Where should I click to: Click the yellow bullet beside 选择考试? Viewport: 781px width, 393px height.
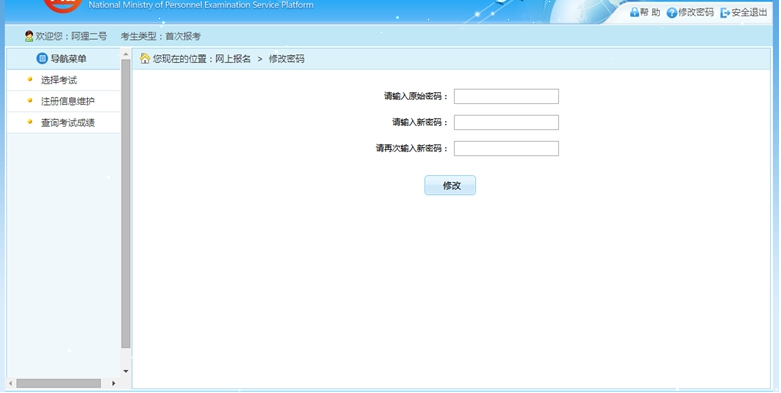coord(30,79)
